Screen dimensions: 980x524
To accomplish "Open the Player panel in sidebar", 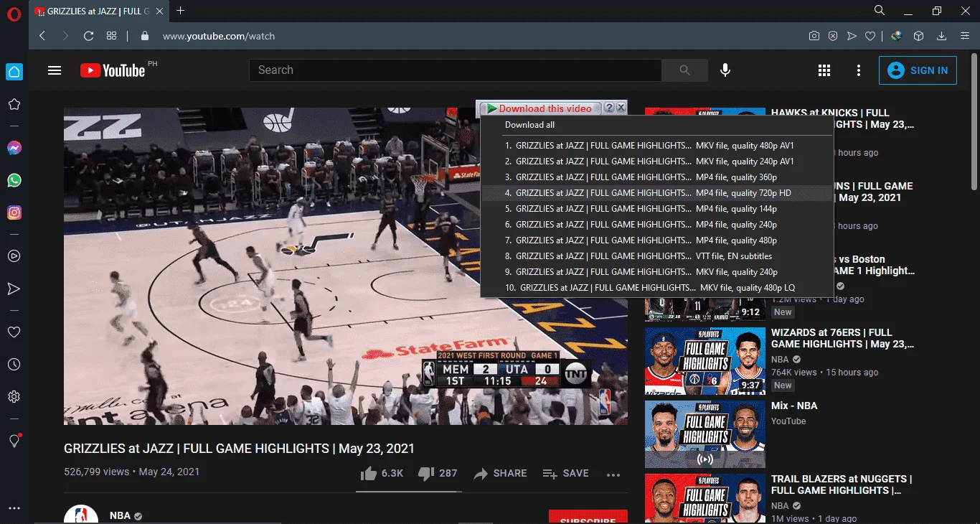I will [14, 256].
